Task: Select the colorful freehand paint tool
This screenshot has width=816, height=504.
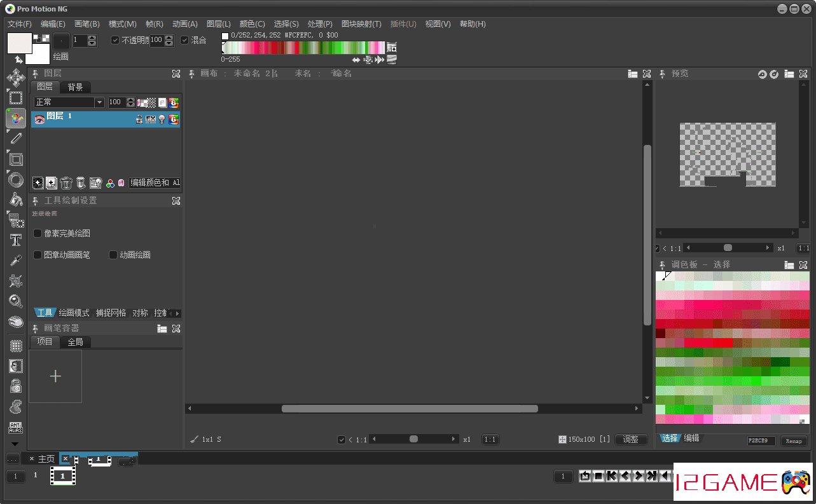Action: [16, 119]
